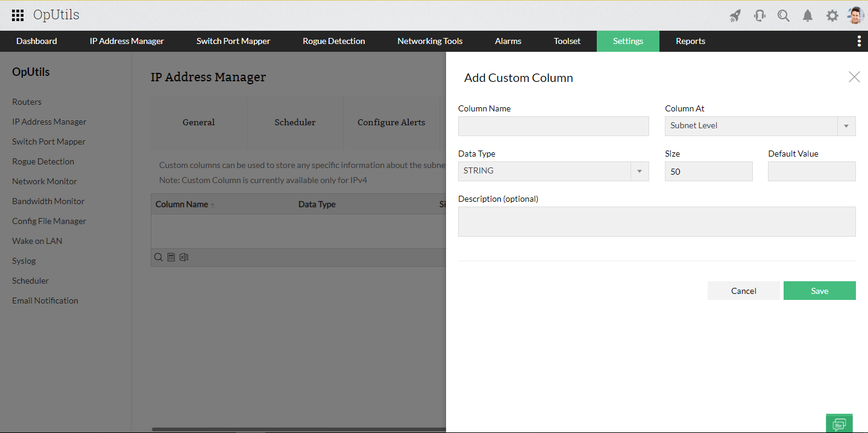
Task: Open the Reports menu tab
Action: (x=690, y=41)
